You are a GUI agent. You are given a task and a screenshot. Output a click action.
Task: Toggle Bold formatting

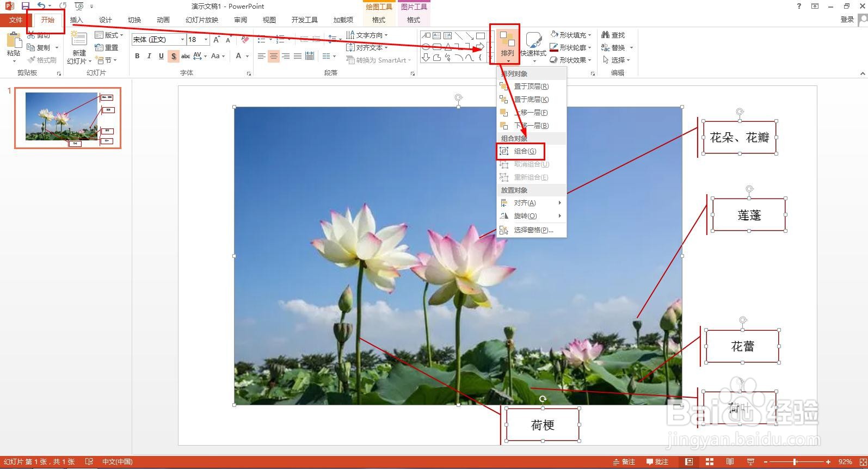(137, 56)
